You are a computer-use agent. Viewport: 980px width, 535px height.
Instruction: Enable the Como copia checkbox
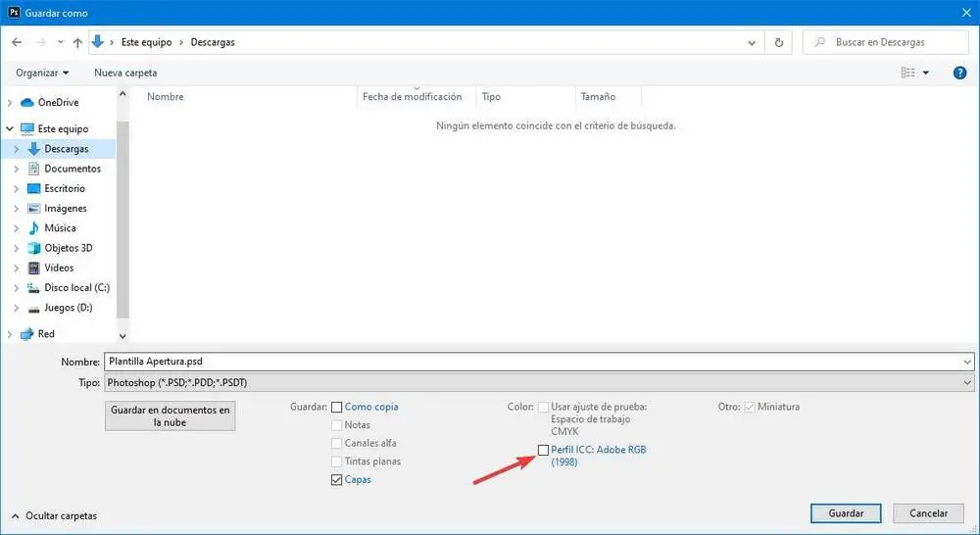(x=337, y=408)
